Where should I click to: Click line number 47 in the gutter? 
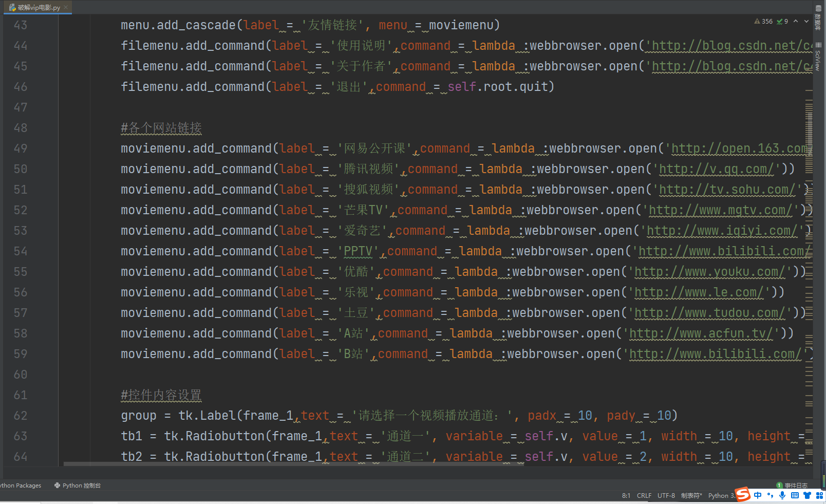21,107
